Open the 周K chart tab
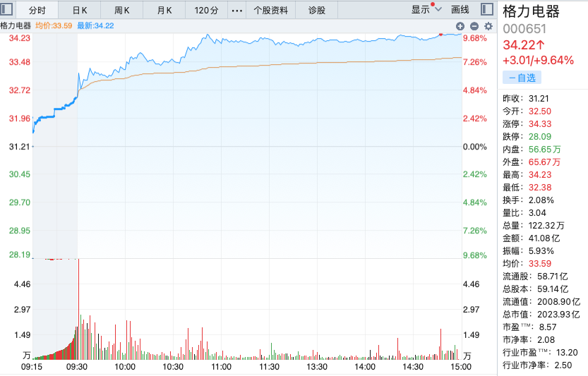Viewport: 588px width, 376px height. pos(122,11)
